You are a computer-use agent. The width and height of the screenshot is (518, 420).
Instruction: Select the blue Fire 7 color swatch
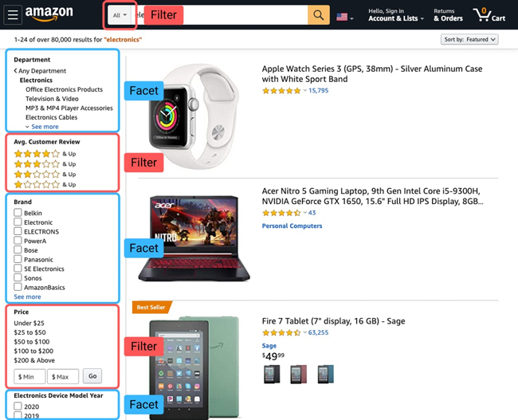pos(325,374)
